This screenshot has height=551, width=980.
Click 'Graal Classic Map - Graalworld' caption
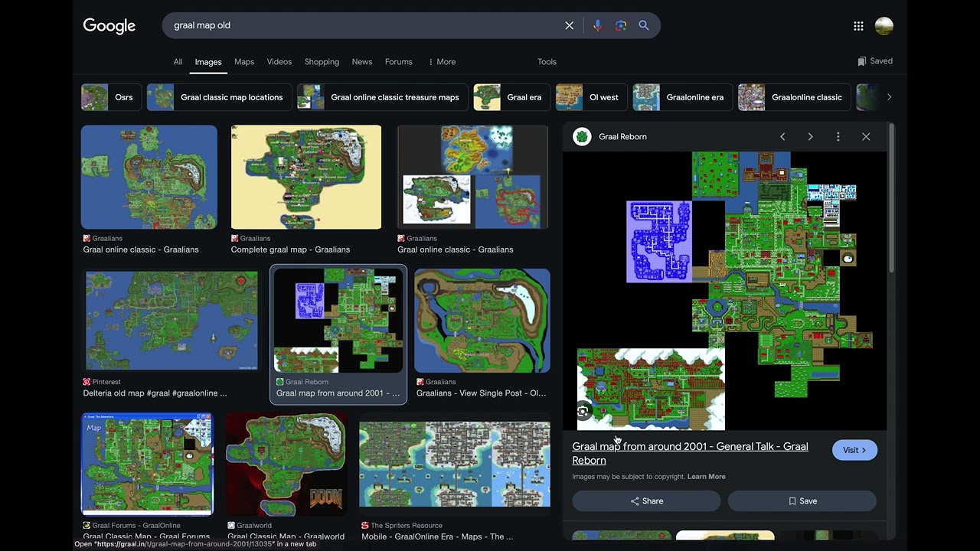pos(286,536)
